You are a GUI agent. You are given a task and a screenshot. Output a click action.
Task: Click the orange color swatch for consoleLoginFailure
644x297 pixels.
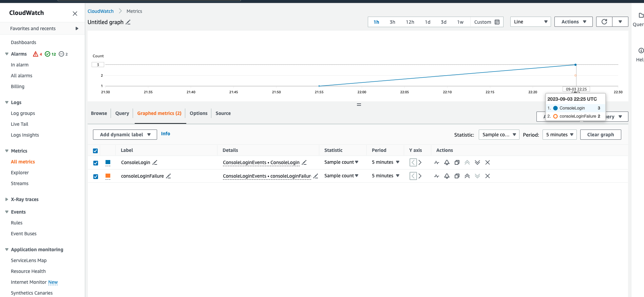click(x=108, y=176)
